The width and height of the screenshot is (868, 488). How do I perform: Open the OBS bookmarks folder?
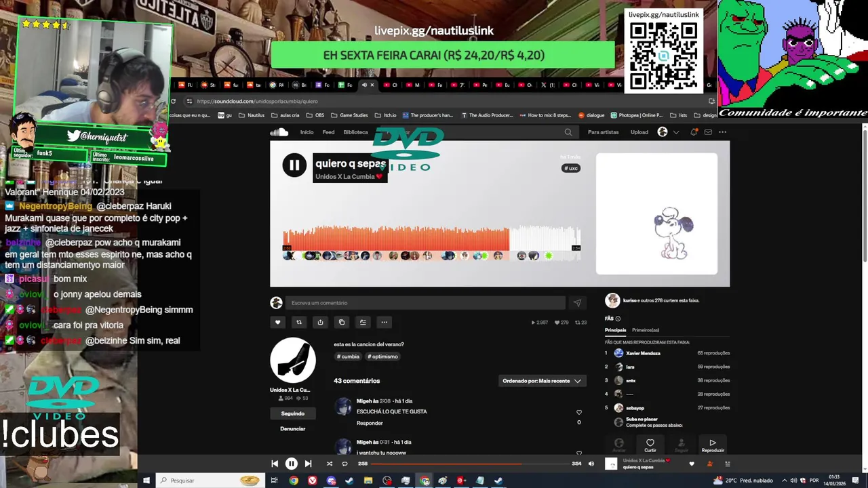[x=315, y=115]
